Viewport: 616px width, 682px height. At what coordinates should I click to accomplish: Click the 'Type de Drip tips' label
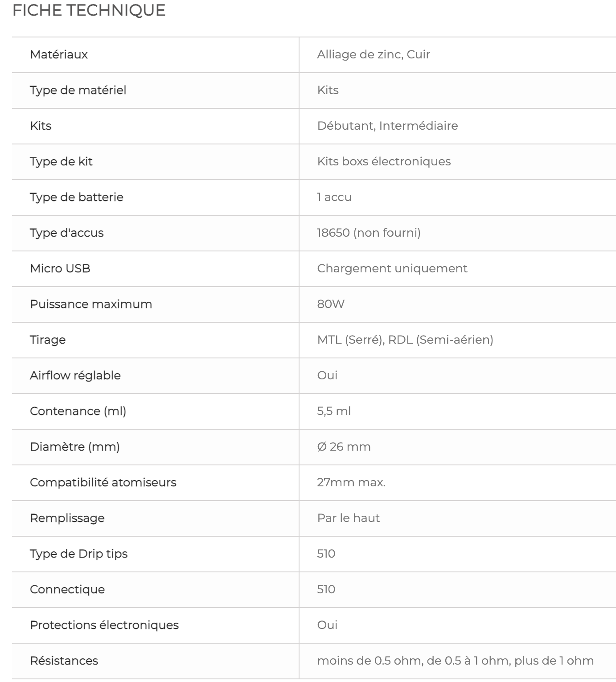click(79, 554)
